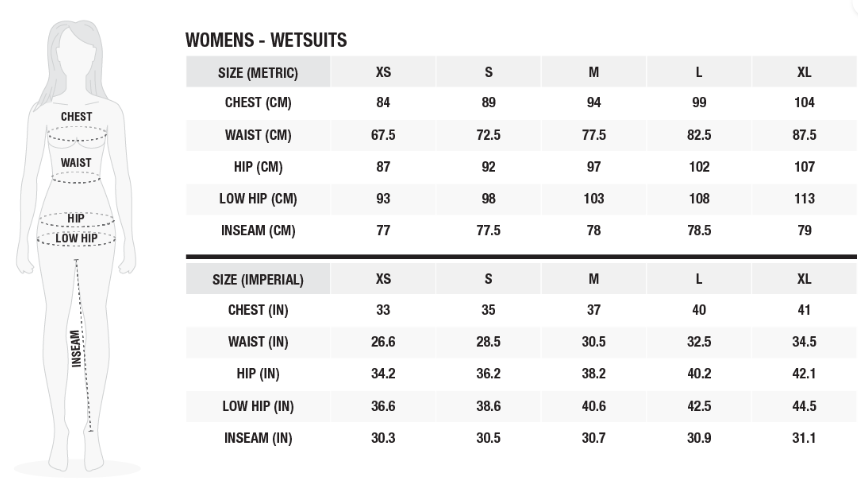Viewport: 858px width, 490px height.
Task: Click the CHEST label on the body diagram
Action: coord(76,117)
